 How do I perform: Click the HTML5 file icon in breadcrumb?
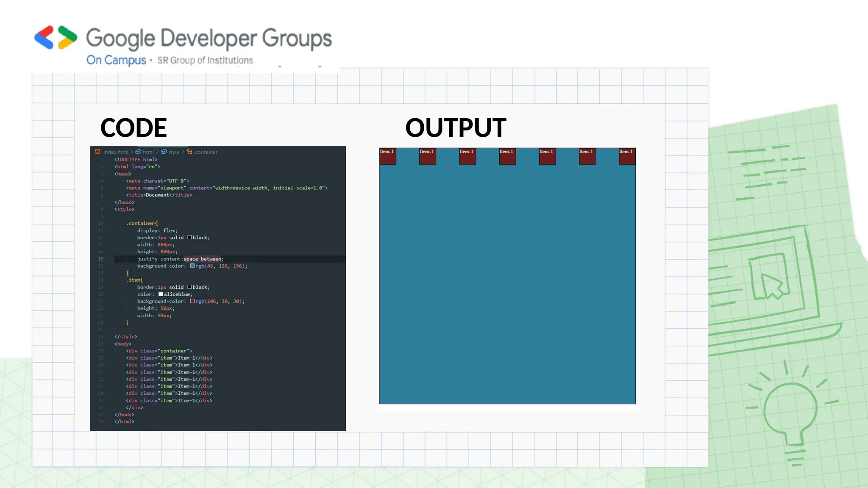(98, 152)
